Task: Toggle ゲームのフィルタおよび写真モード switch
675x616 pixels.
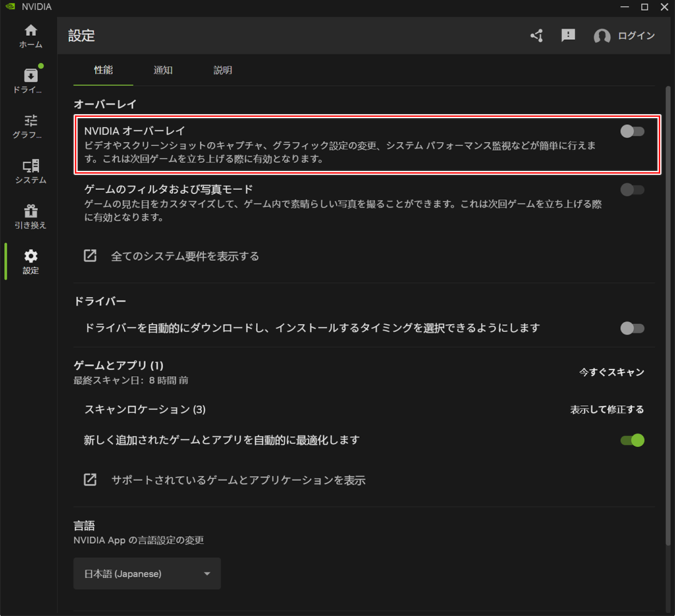Action: click(x=632, y=190)
